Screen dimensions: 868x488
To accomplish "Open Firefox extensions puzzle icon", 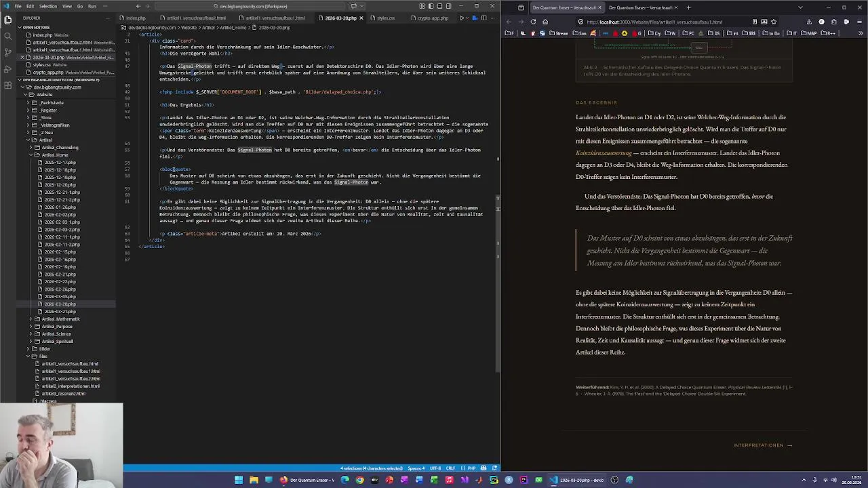I will (834, 22).
